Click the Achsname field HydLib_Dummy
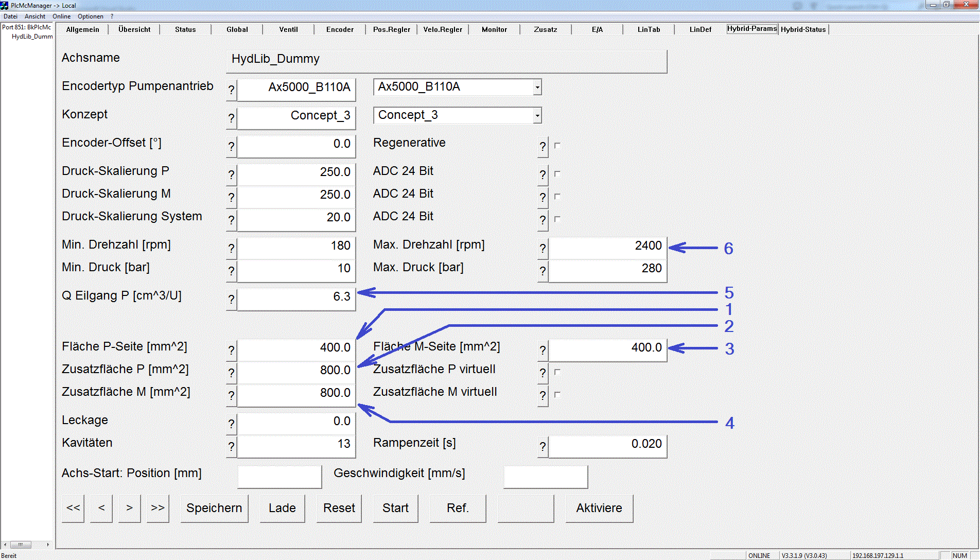 click(446, 61)
